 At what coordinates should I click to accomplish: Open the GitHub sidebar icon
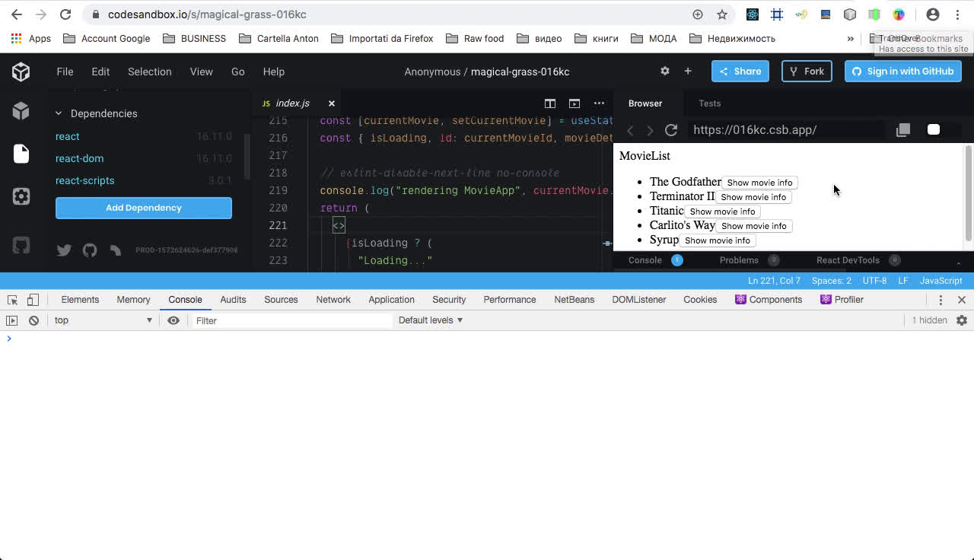coord(21,245)
